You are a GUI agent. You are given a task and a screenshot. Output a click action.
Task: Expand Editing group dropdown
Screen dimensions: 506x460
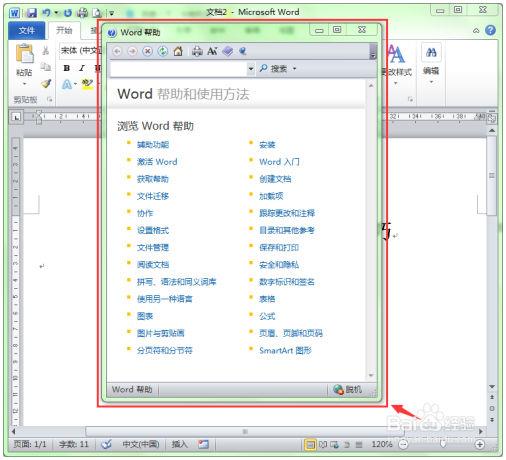431,82
